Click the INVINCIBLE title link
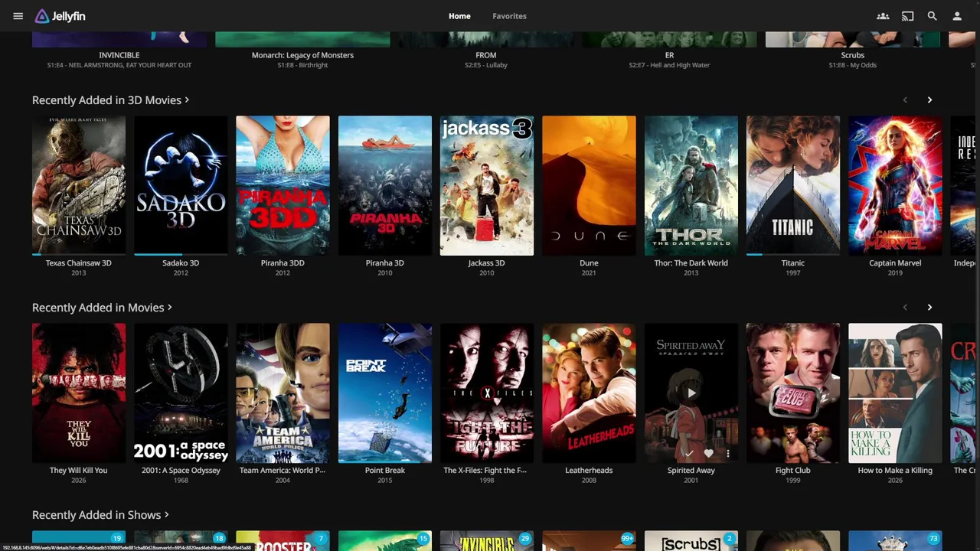 tap(119, 55)
